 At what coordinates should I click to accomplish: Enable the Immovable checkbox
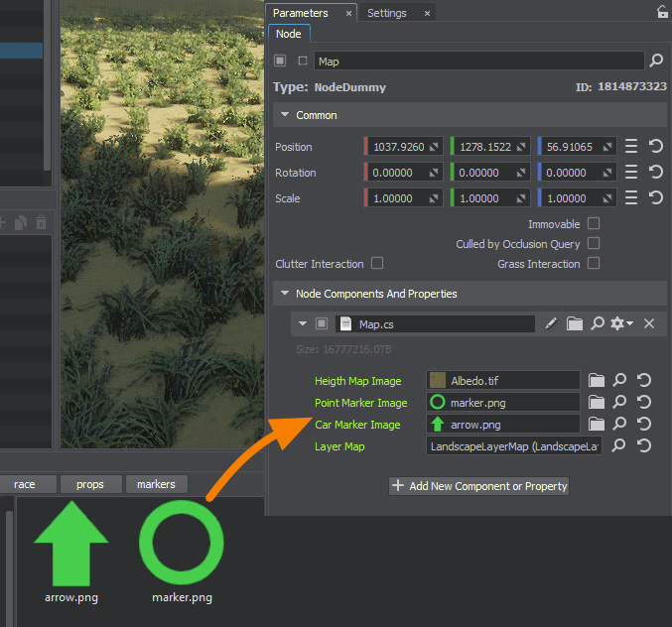[594, 224]
